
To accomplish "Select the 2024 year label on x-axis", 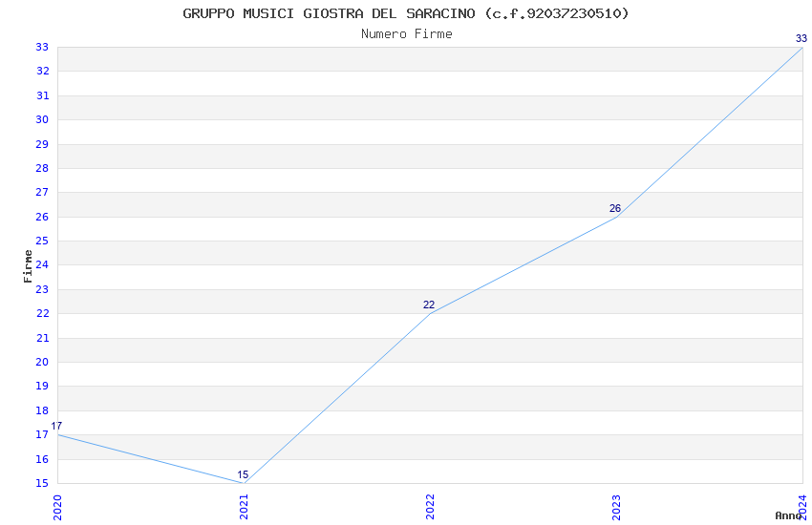I will (802, 508).
